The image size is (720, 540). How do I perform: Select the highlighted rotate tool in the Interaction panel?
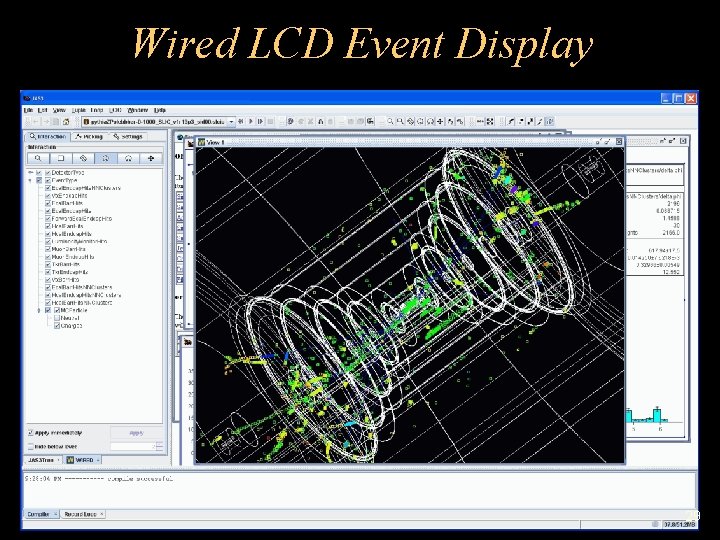(106, 158)
